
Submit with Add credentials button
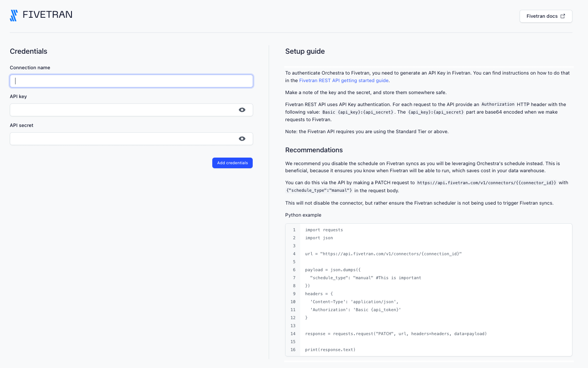(232, 163)
